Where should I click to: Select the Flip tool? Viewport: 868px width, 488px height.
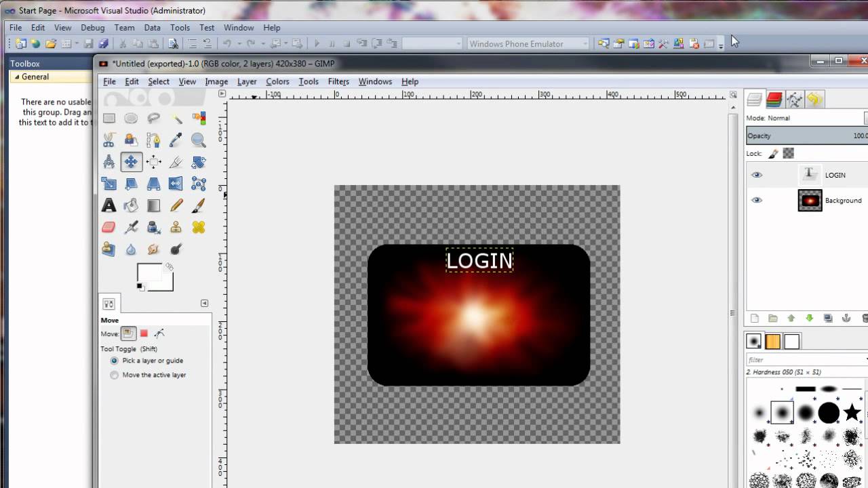[x=176, y=184]
